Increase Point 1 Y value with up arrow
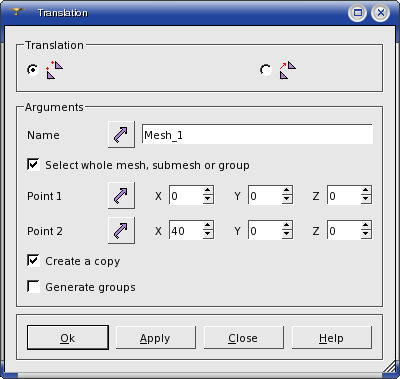 click(x=287, y=191)
